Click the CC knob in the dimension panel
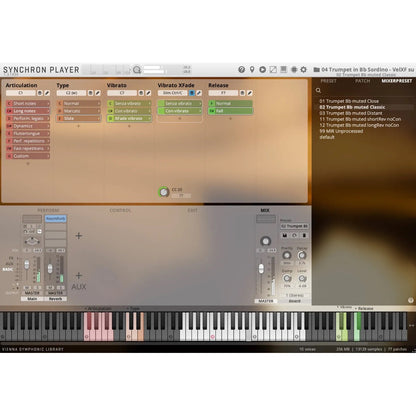 coord(164,192)
